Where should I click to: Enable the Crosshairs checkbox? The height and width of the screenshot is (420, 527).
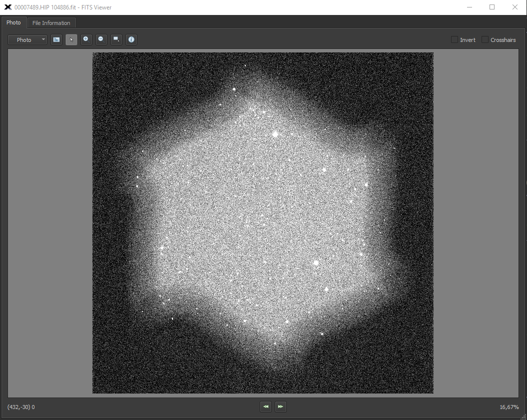485,40
